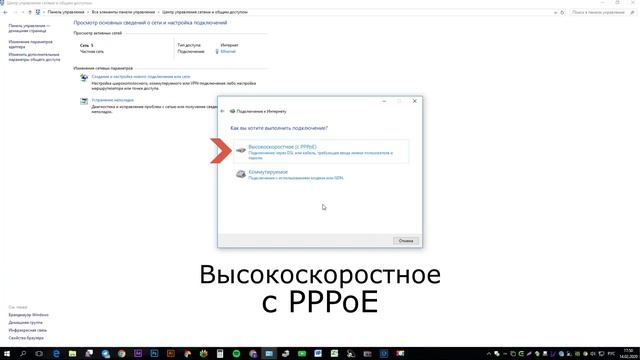The width and height of the screenshot is (640, 360).
Task: Open Adobe Photoshop taskbar icon
Action: tap(154, 353)
